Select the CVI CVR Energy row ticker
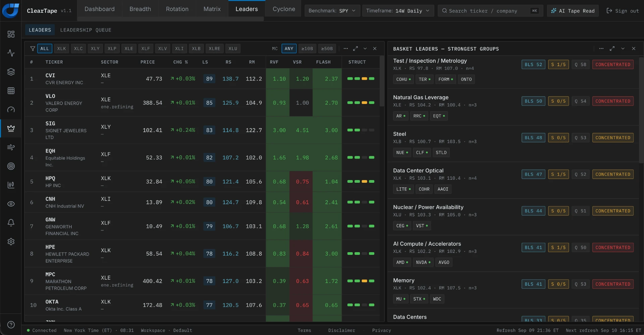Image resolution: width=644 pixels, height=335 pixels. coord(50,76)
